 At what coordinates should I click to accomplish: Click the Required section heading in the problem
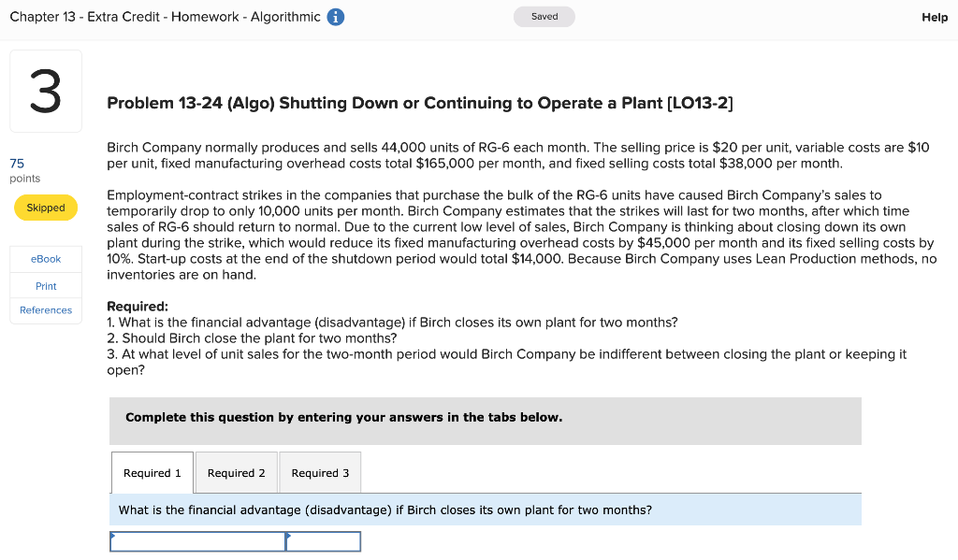pos(137,307)
